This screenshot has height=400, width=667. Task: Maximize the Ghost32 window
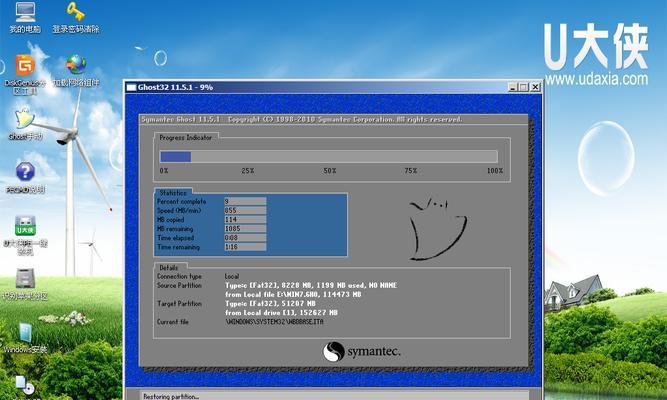click(x=524, y=87)
